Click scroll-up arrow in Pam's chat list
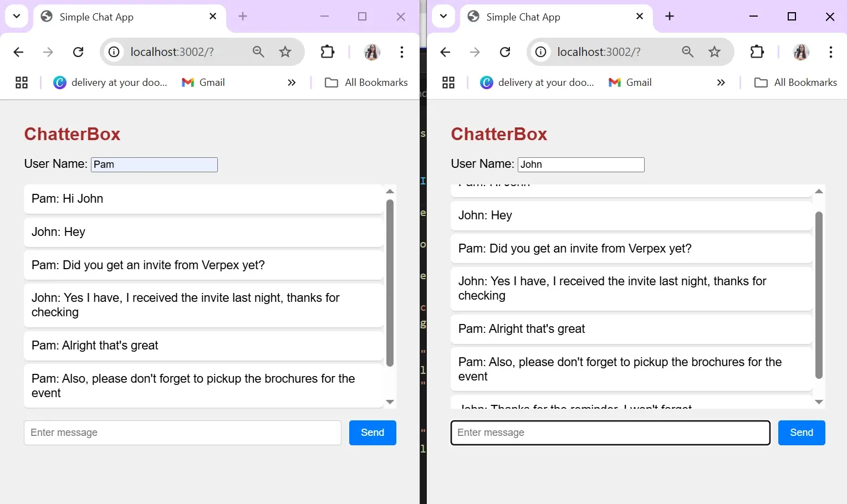This screenshot has height=504, width=847. click(x=390, y=191)
